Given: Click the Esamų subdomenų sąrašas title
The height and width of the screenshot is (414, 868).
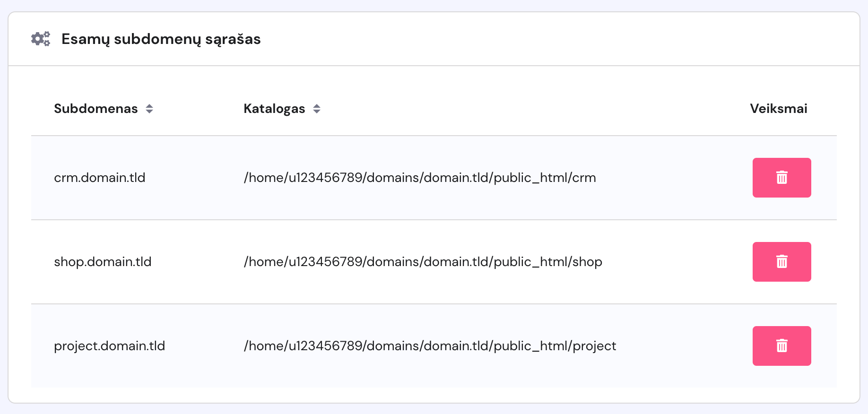Looking at the screenshot, I should [x=161, y=39].
